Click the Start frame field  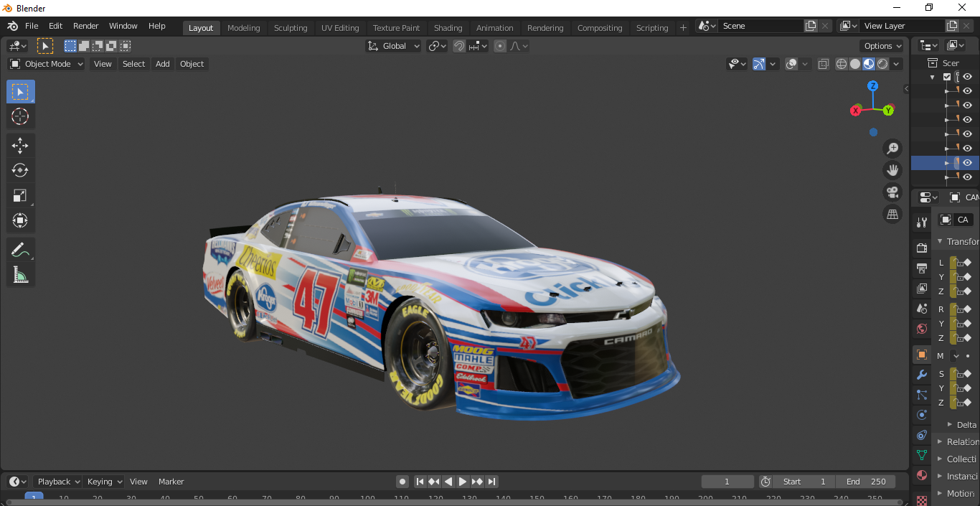(x=804, y=482)
